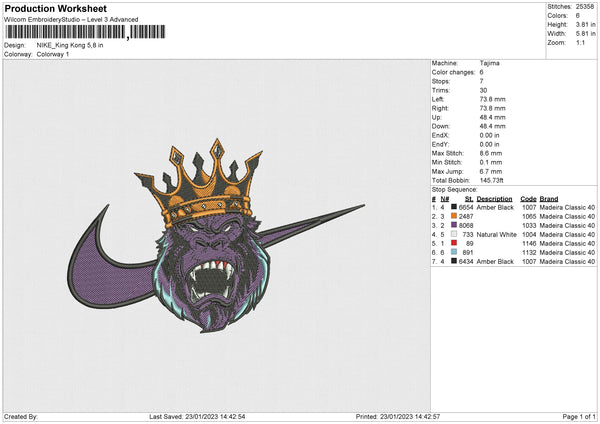The height and width of the screenshot is (424, 600).
Task: Click the King Kong embroidery design preview
Action: click(x=216, y=236)
